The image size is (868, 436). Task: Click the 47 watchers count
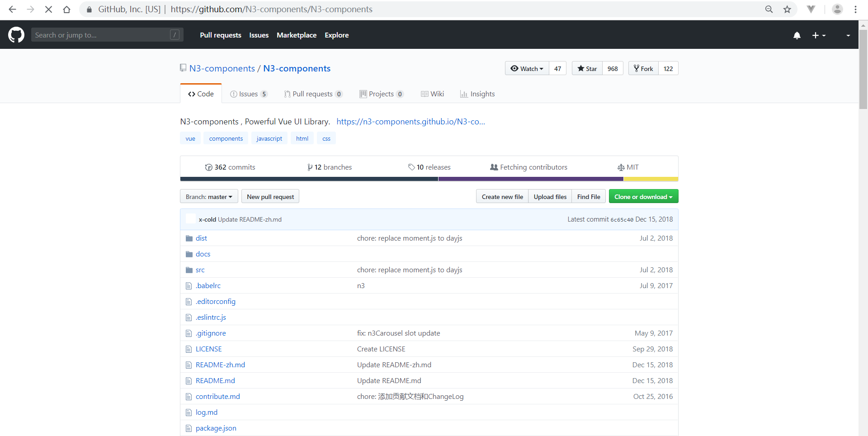coord(557,68)
